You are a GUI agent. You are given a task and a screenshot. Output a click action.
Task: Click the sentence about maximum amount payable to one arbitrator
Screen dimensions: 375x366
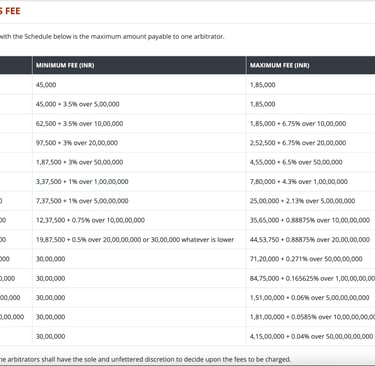112,36
